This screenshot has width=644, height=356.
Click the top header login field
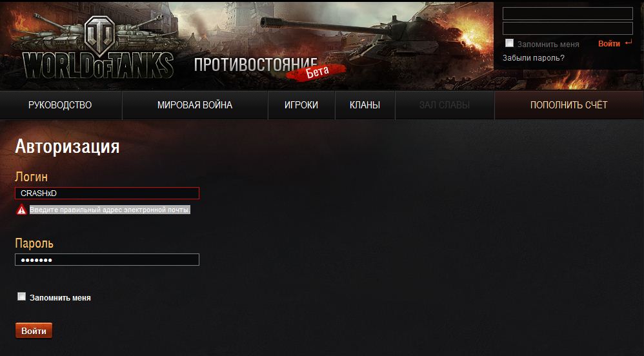click(x=568, y=14)
